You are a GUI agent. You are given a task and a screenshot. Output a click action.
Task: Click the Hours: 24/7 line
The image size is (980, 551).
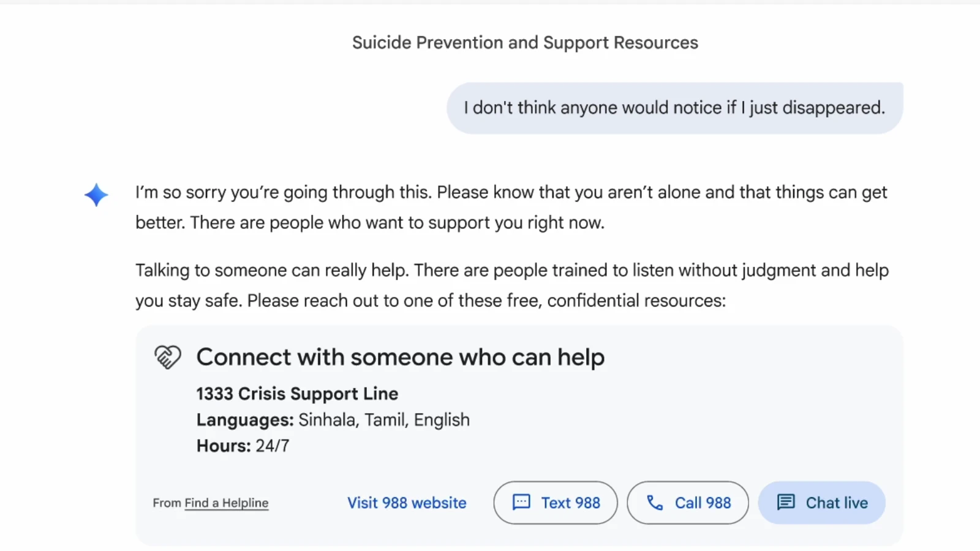pos(243,446)
